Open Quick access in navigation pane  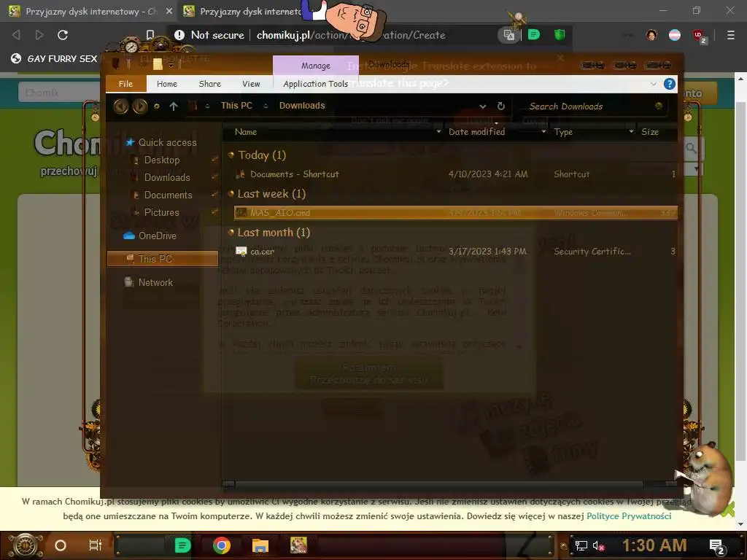coord(167,142)
